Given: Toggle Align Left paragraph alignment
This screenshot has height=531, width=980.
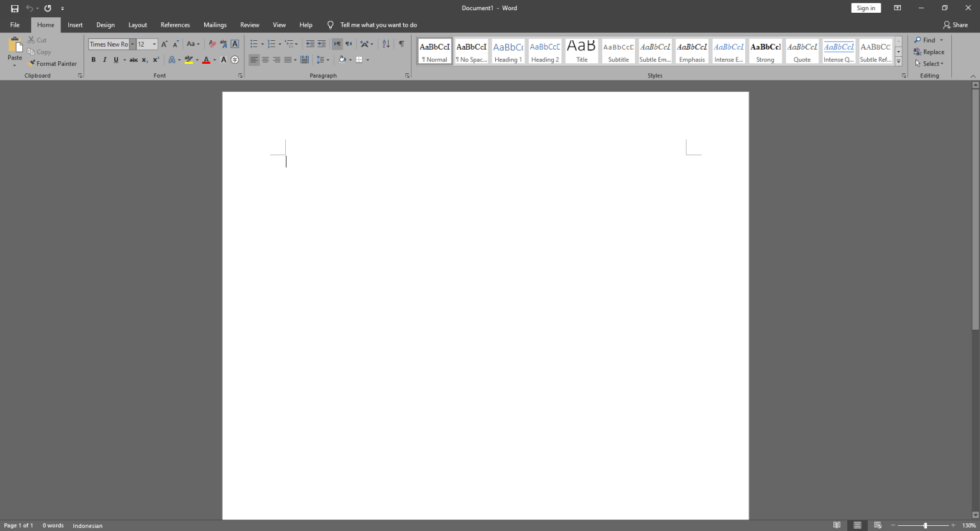Looking at the screenshot, I should coord(254,60).
